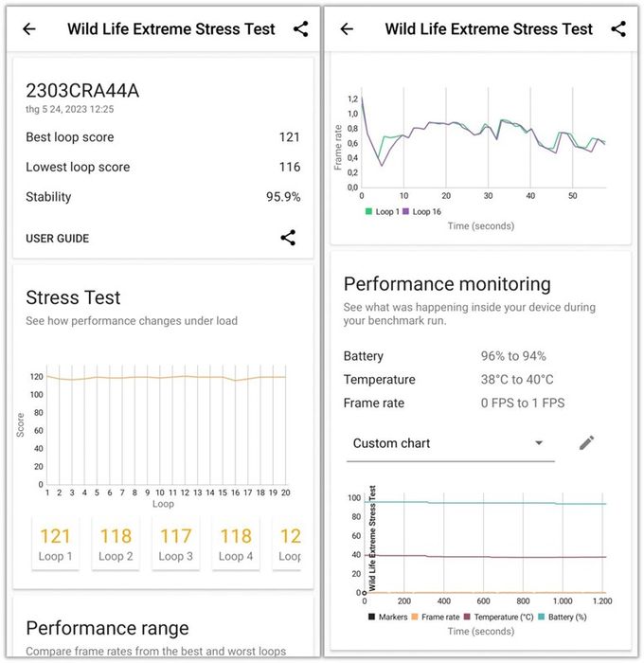
Task: Select the Loop 3 score card
Action: (176, 544)
